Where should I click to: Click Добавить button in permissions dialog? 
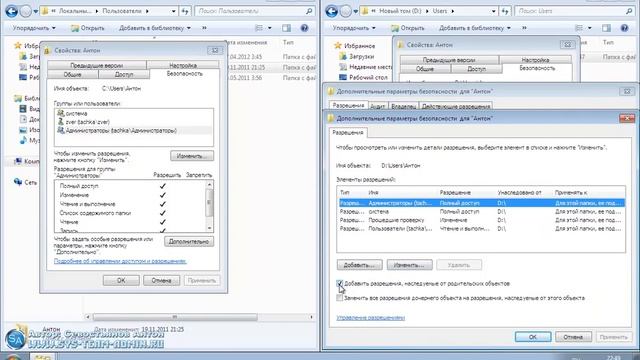359,265
